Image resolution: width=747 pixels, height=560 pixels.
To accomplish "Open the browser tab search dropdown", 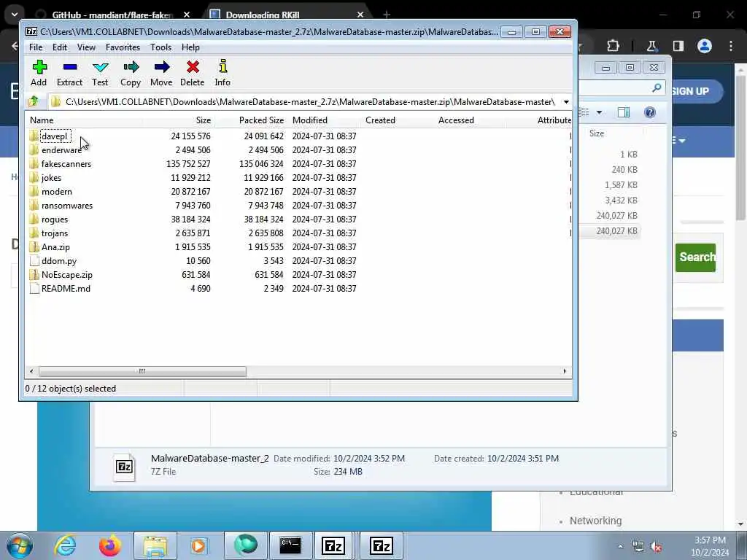I will pos(15,15).
